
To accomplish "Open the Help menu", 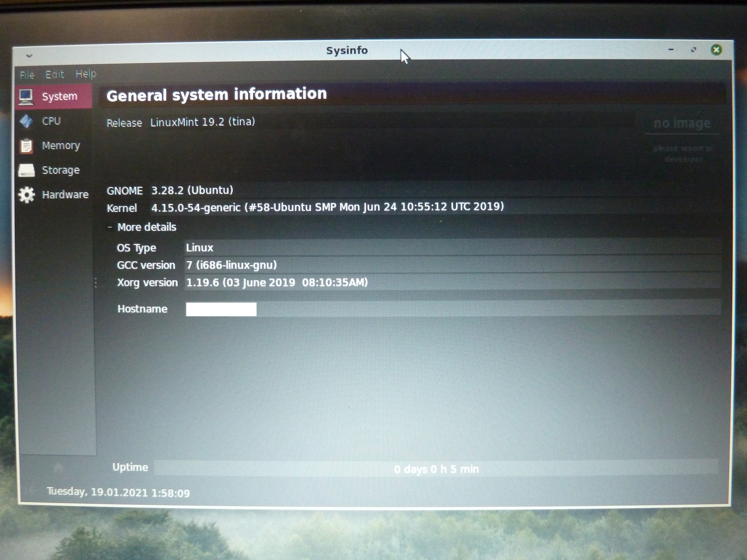I will pos(86,74).
